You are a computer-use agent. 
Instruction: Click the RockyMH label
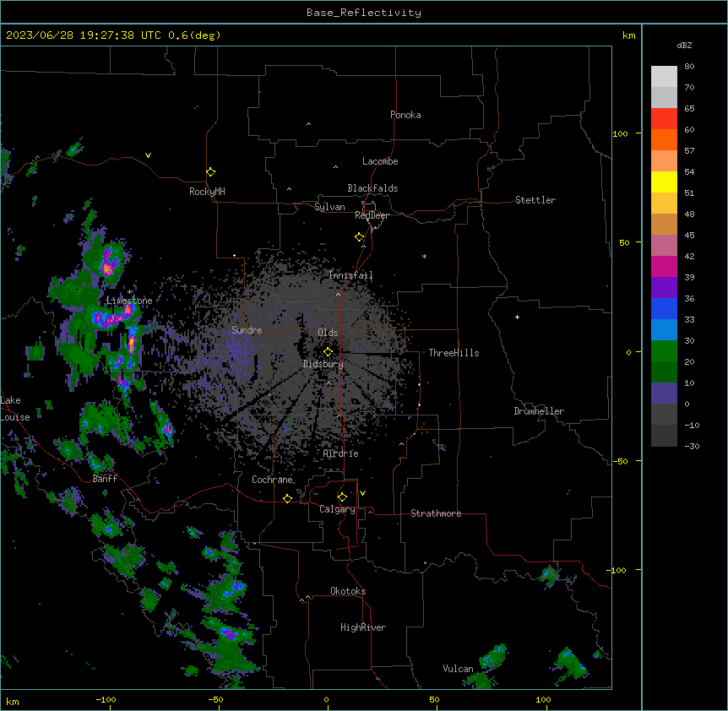coord(207,192)
